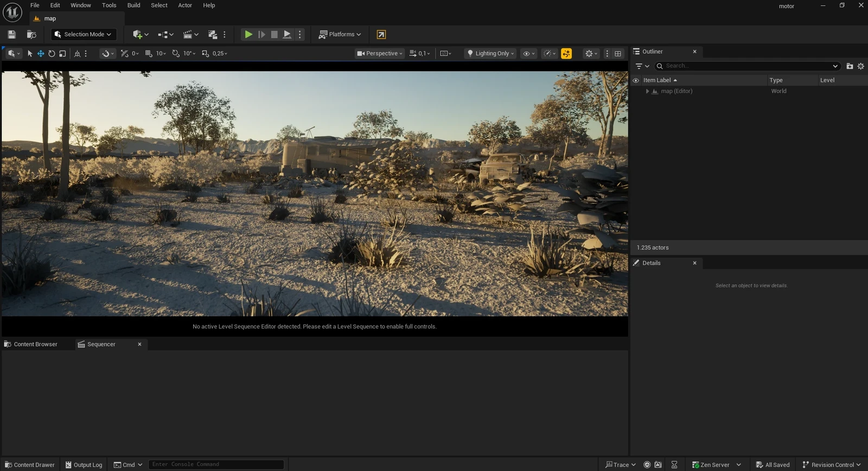Click the Outliner search field
The height and width of the screenshot is (471, 868).
[x=748, y=66]
